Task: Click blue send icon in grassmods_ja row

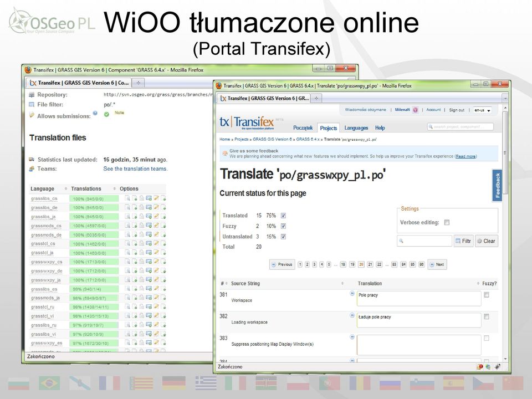Action: tap(149, 298)
